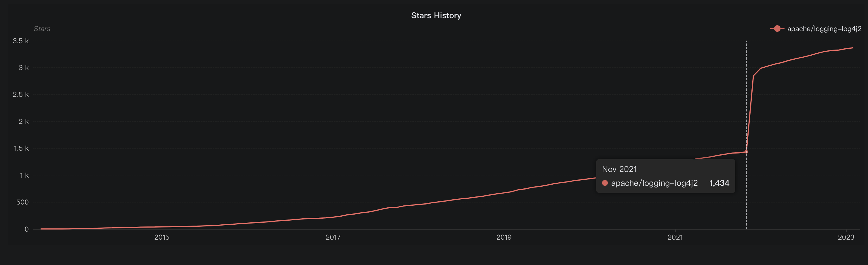The image size is (868, 265).
Task: Click the 2015 x-axis label
Action: pyautogui.click(x=162, y=237)
